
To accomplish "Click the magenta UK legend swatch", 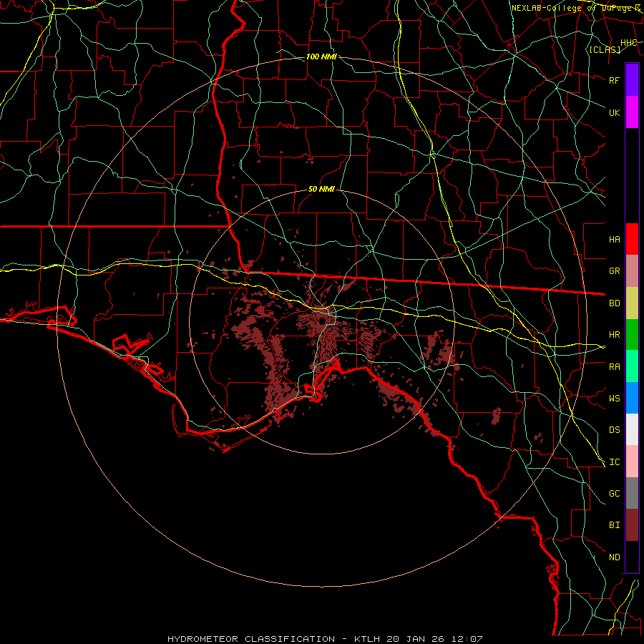I will [632, 112].
